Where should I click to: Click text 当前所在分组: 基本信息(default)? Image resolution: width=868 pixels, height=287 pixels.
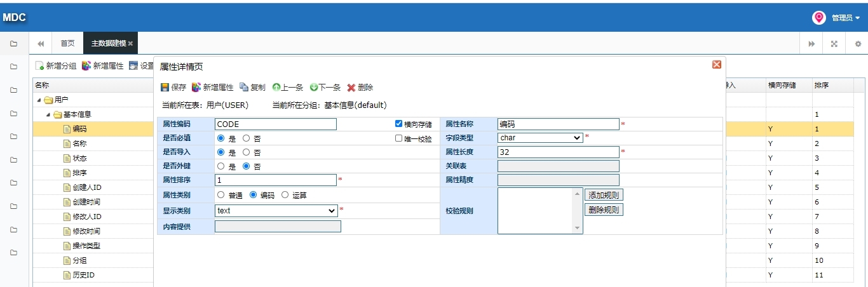pyautogui.click(x=329, y=105)
